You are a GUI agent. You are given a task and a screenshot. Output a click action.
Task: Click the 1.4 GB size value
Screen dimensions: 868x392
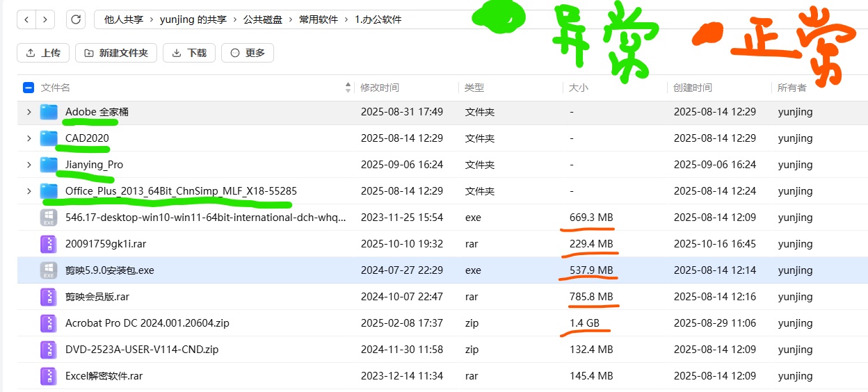pyautogui.click(x=584, y=323)
